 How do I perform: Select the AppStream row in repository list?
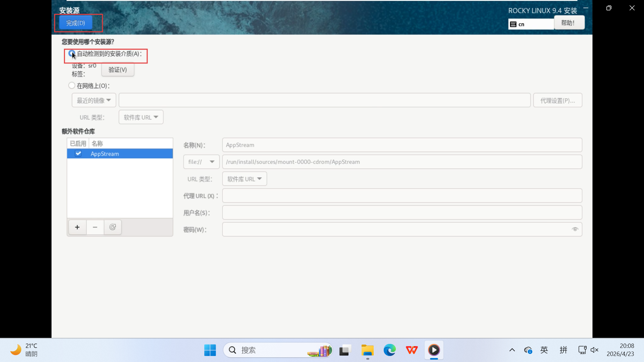coord(131,154)
